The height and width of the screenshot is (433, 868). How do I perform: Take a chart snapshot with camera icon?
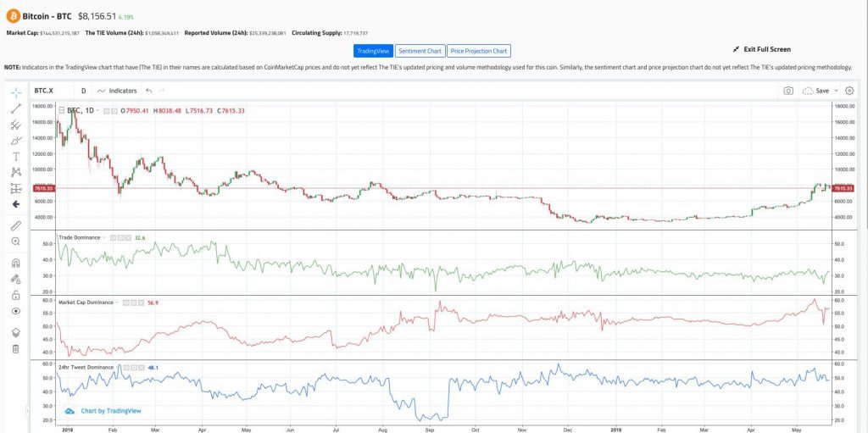788,91
